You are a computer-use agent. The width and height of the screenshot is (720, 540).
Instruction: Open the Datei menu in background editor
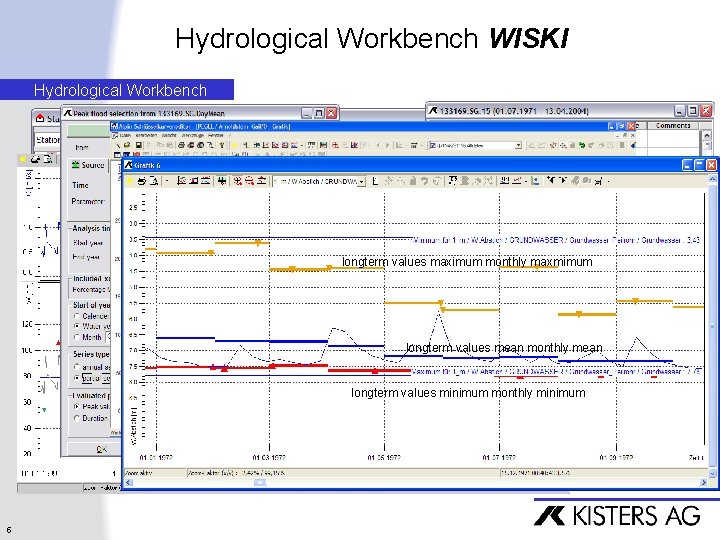[x=125, y=135]
